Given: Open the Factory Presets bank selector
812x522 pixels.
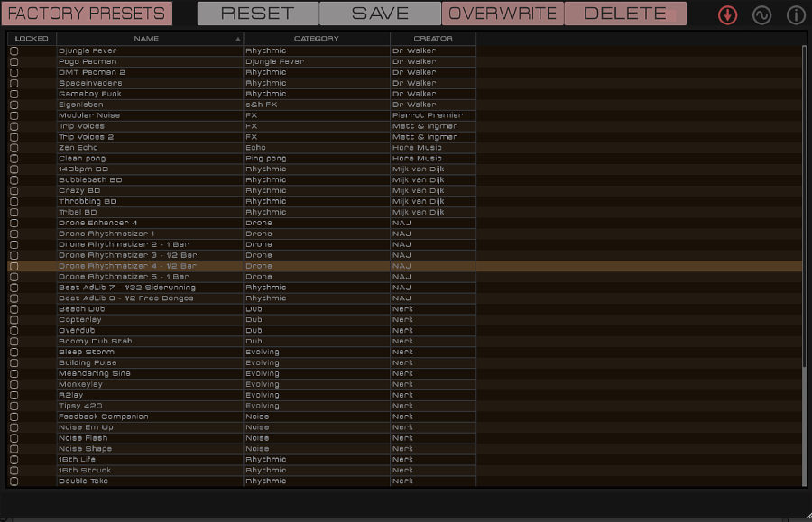Looking at the screenshot, I should pos(87,14).
